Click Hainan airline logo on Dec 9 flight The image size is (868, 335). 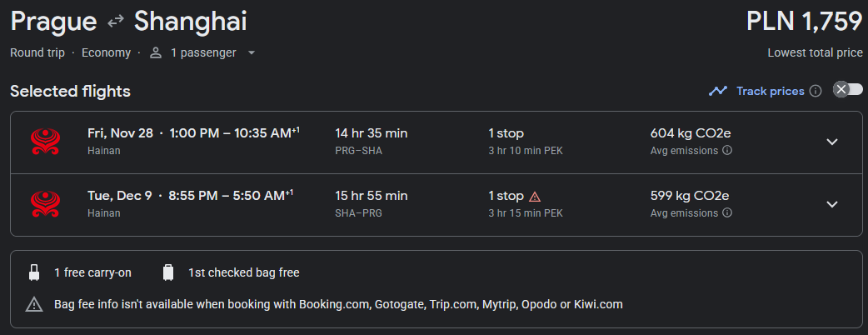coord(44,204)
